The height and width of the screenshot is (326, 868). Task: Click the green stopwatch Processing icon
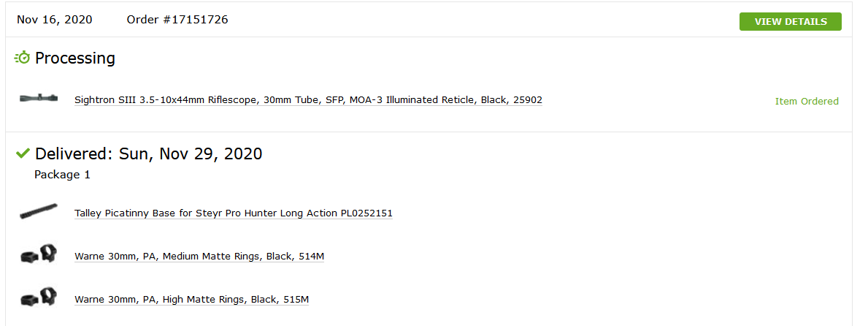[22, 58]
